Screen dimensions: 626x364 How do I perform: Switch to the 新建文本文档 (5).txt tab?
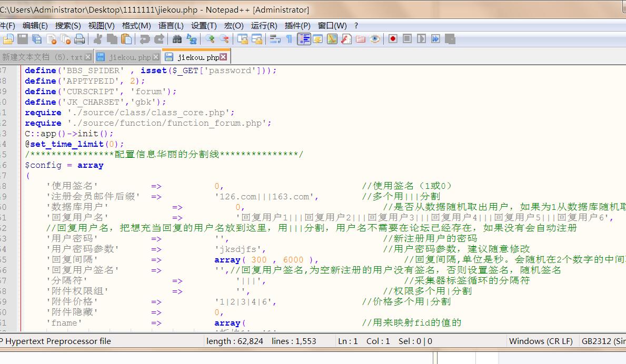42,57
